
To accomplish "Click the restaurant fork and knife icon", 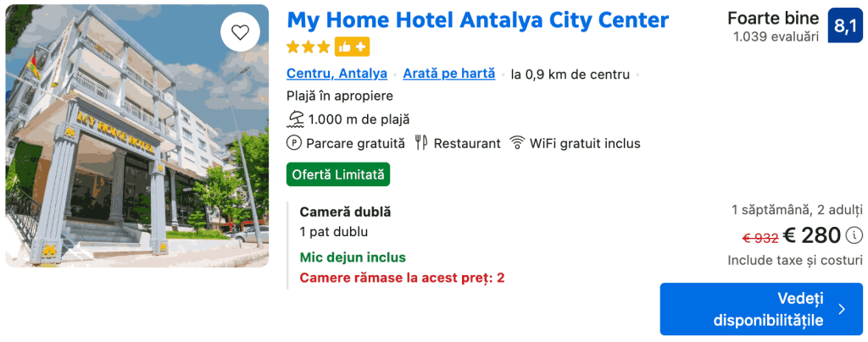I will (421, 144).
